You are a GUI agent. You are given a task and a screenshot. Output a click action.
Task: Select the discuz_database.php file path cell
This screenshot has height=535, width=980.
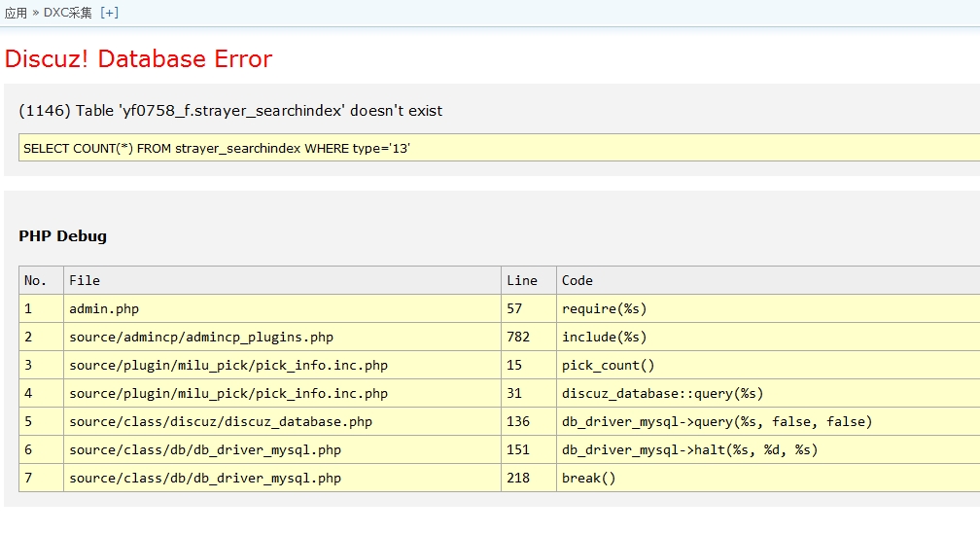pyautogui.click(x=221, y=421)
